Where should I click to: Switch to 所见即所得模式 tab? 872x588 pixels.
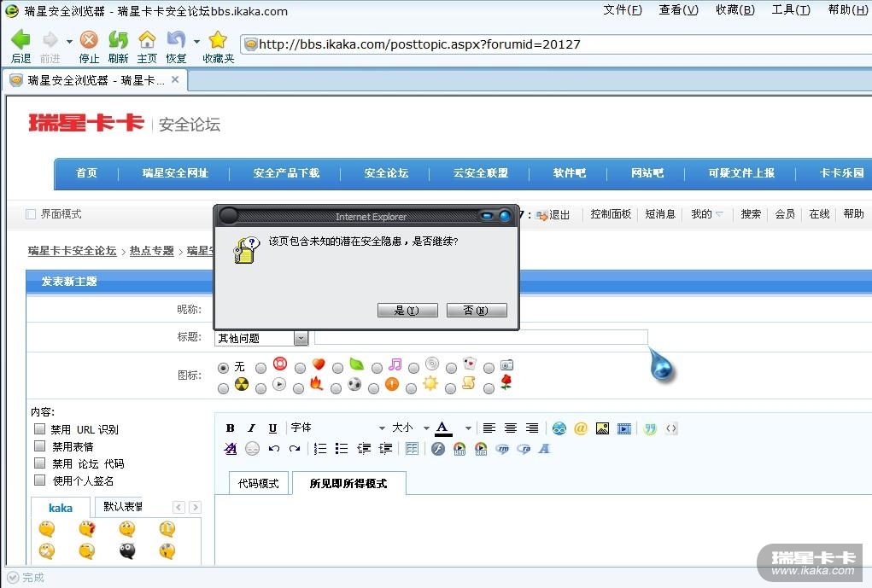pos(348,483)
